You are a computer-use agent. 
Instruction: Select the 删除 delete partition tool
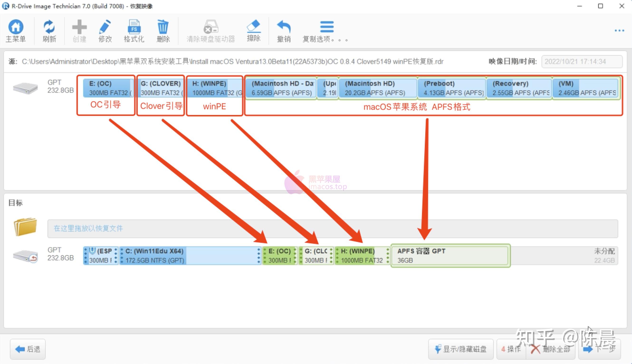coord(163,30)
